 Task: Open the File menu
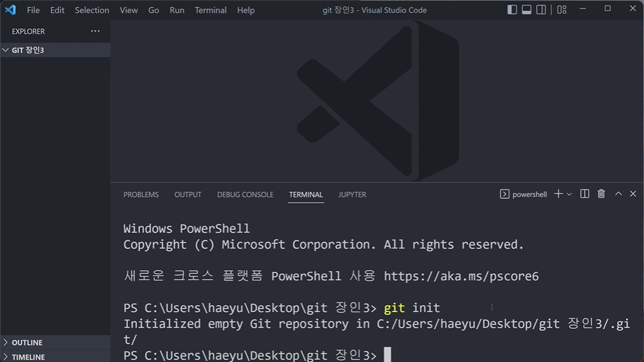[33, 10]
